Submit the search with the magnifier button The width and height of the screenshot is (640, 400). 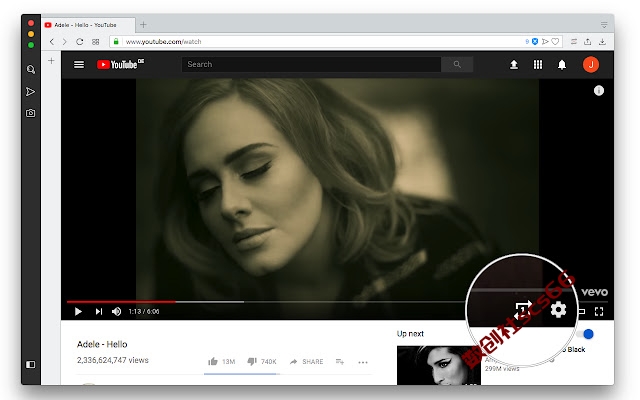pos(457,64)
